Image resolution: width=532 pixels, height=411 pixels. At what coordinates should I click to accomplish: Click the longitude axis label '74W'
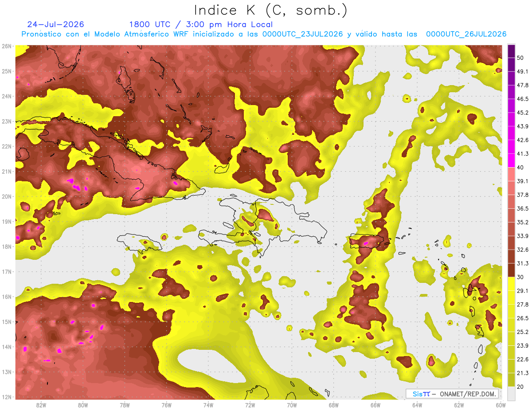coord(208,405)
